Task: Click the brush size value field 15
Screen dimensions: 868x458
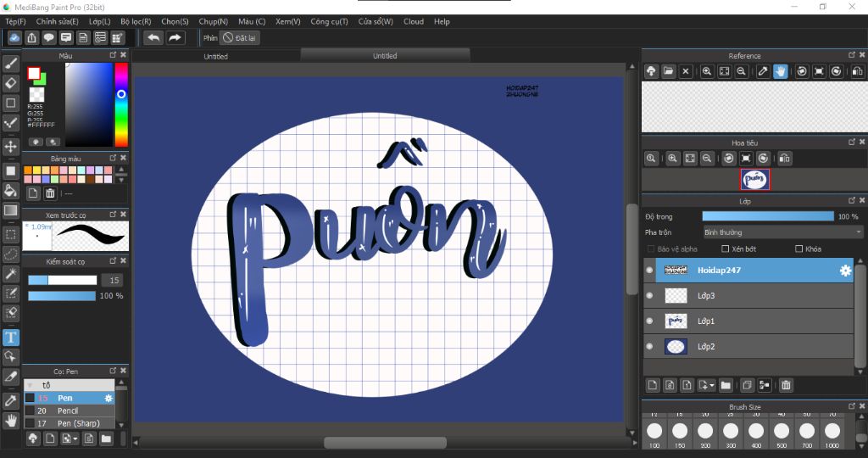Action: click(x=114, y=280)
